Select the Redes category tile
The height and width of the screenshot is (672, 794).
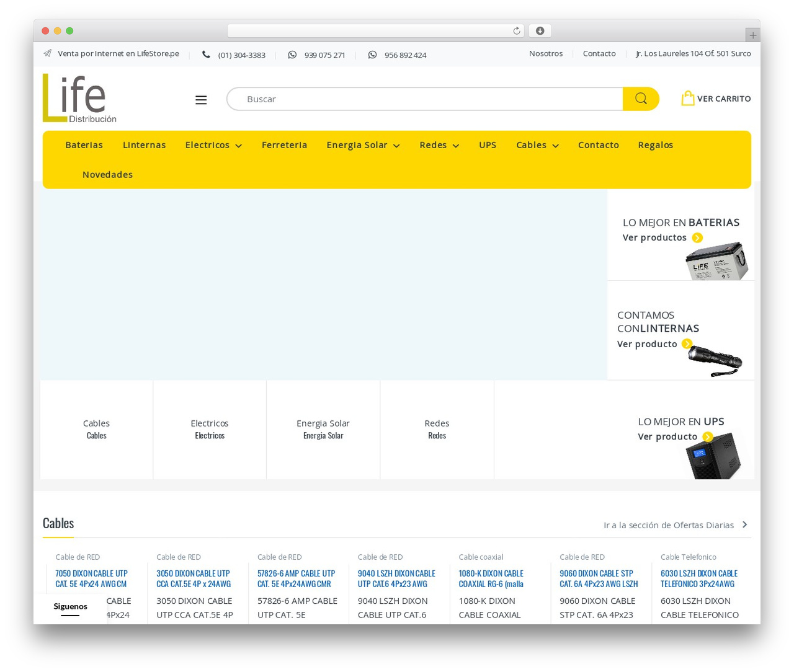(x=437, y=429)
